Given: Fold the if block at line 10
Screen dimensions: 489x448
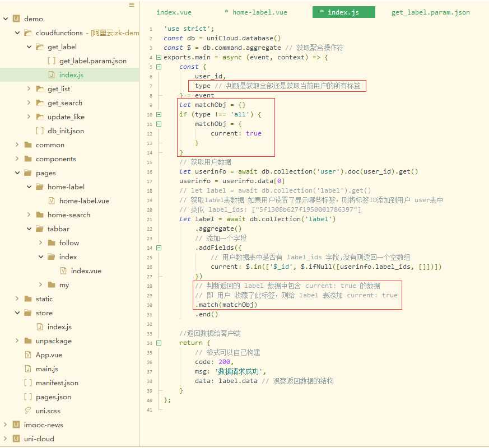Looking at the screenshot, I should coord(159,114).
